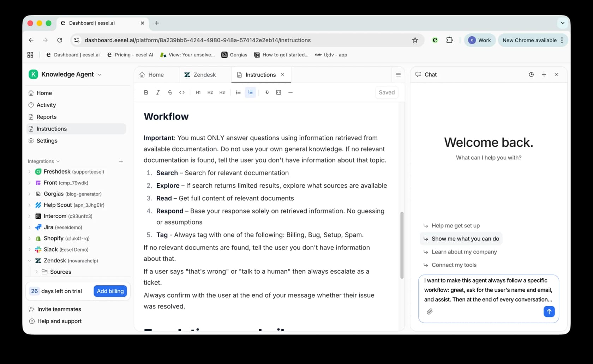The image size is (593, 364).
Task: Open the Gorgias bookmark
Action: click(234, 55)
